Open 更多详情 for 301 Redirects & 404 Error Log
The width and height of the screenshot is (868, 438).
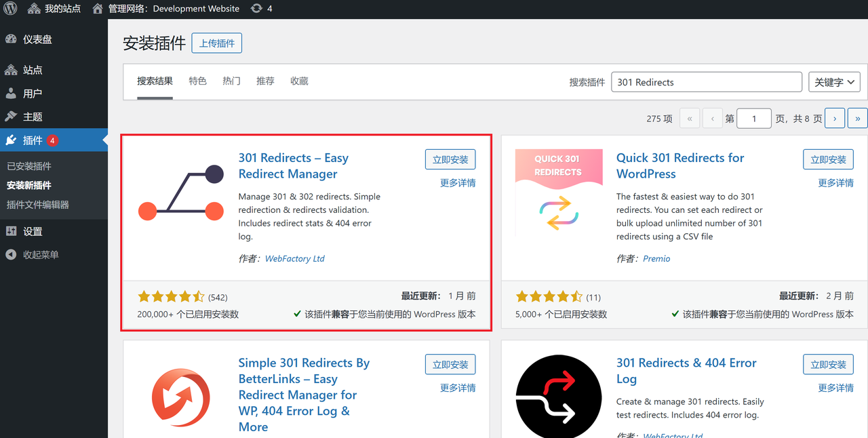(835, 388)
